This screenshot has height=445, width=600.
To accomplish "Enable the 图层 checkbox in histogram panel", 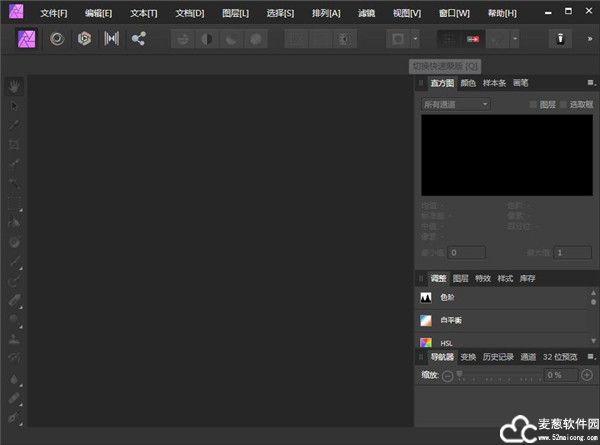I will coord(533,104).
